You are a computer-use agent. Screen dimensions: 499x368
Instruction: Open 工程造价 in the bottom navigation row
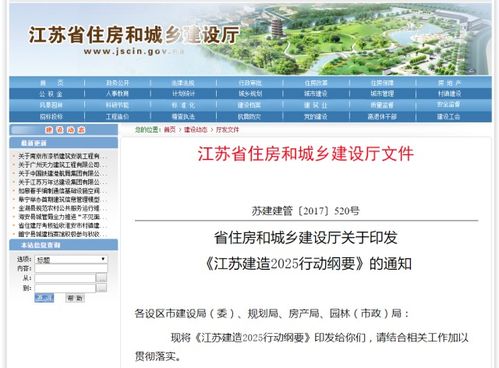coord(117,117)
